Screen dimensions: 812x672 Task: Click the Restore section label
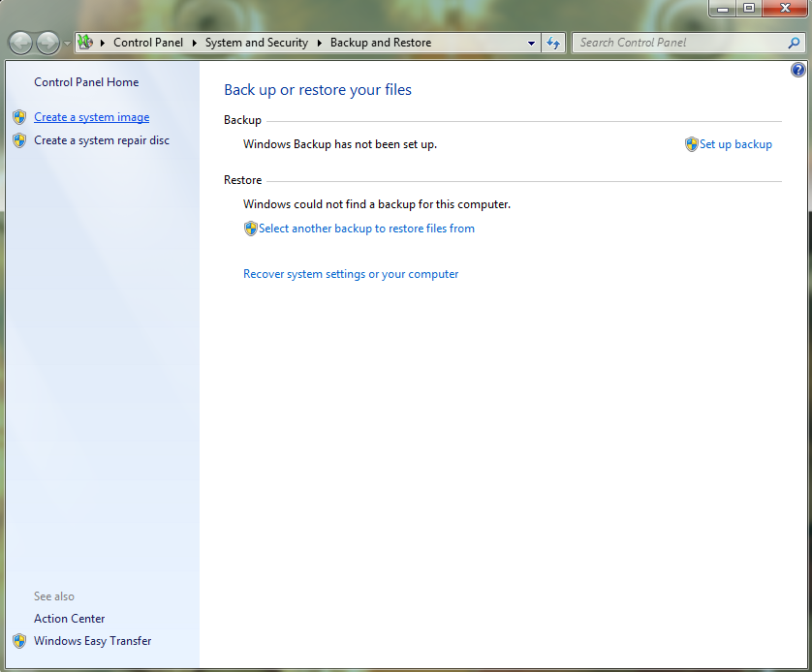tap(243, 180)
